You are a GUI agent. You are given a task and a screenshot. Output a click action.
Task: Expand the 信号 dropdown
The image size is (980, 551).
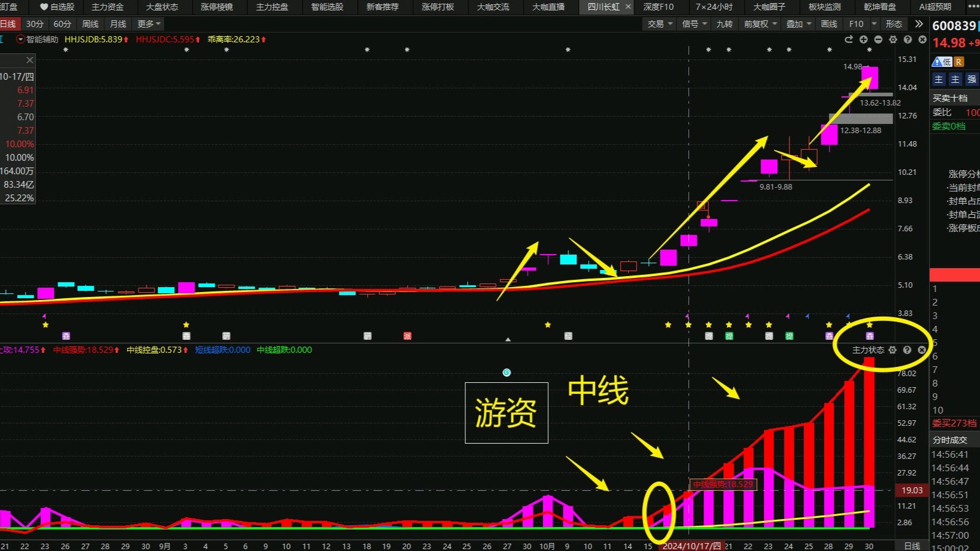pos(694,24)
